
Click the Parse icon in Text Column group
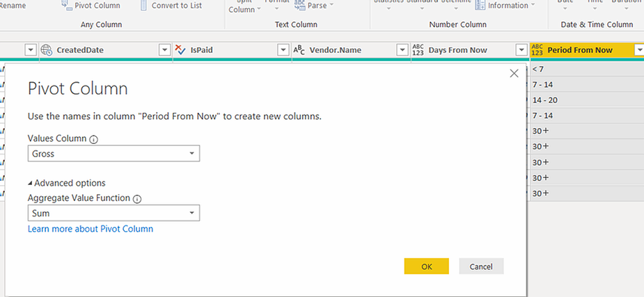tap(300, 6)
